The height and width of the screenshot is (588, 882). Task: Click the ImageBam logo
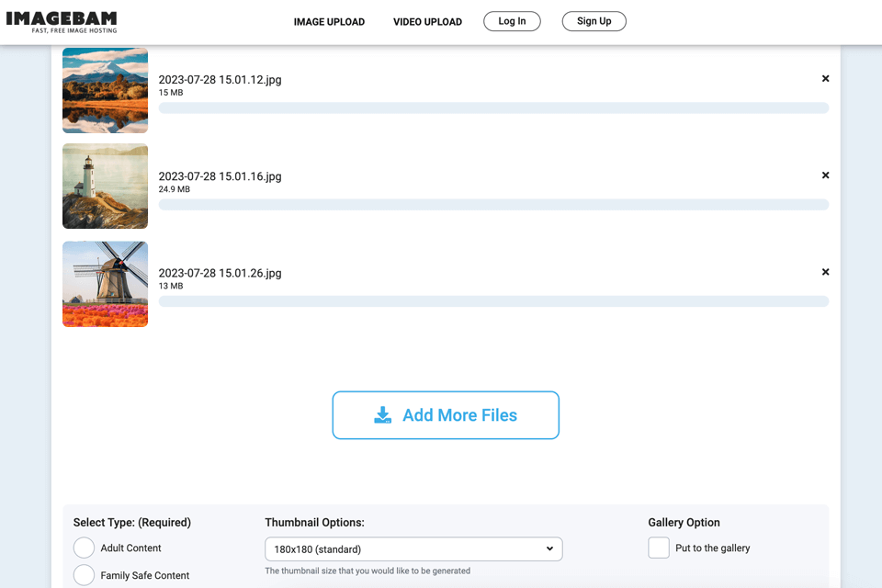click(x=62, y=21)
